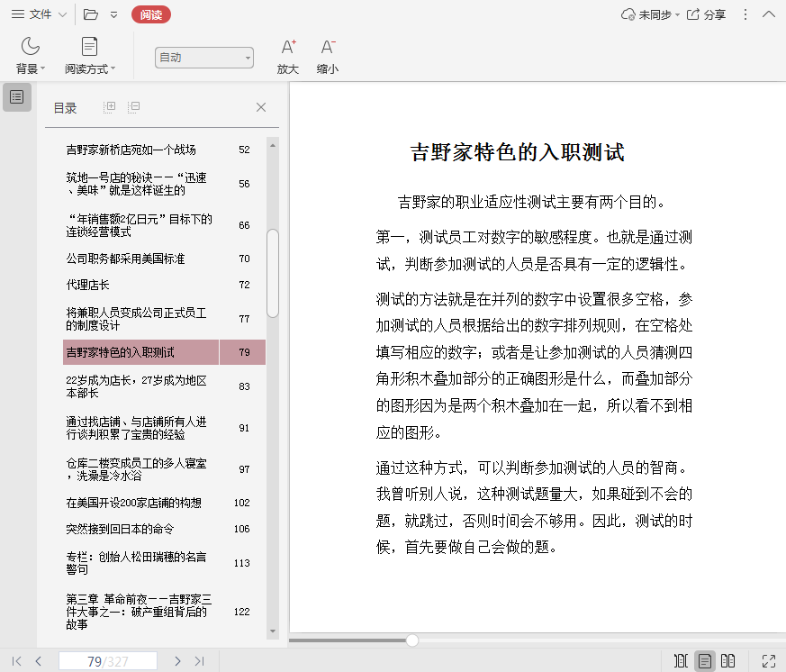Expand all outline entries icon
This screenshot has width=786, height=672.
tap(109, 107)
